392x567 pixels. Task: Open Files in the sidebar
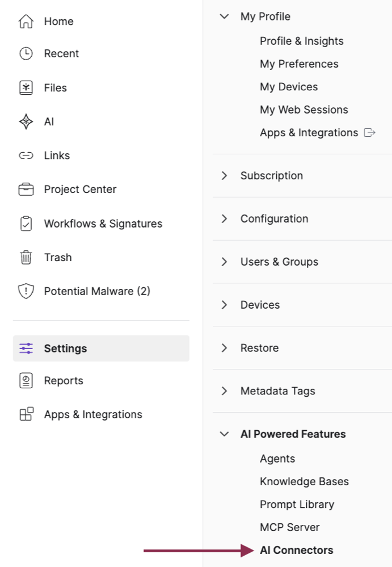55,88
